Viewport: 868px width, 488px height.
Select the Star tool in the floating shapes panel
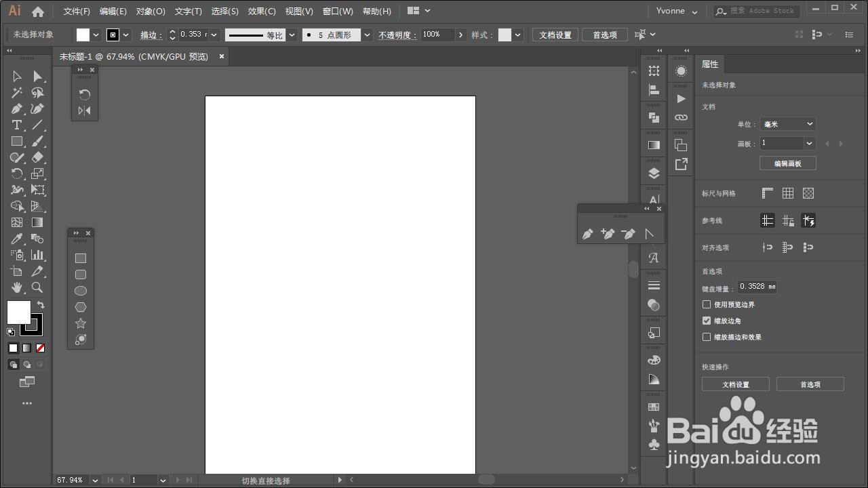click(81, 323)
